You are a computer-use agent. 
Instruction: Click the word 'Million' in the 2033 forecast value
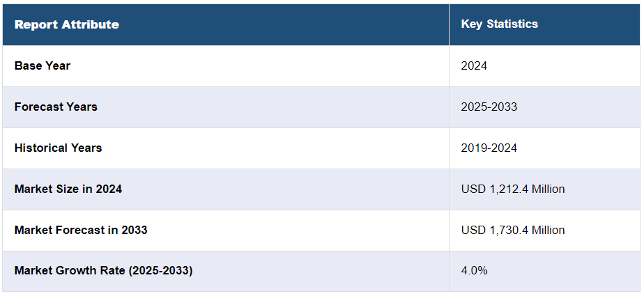point(546,230)
